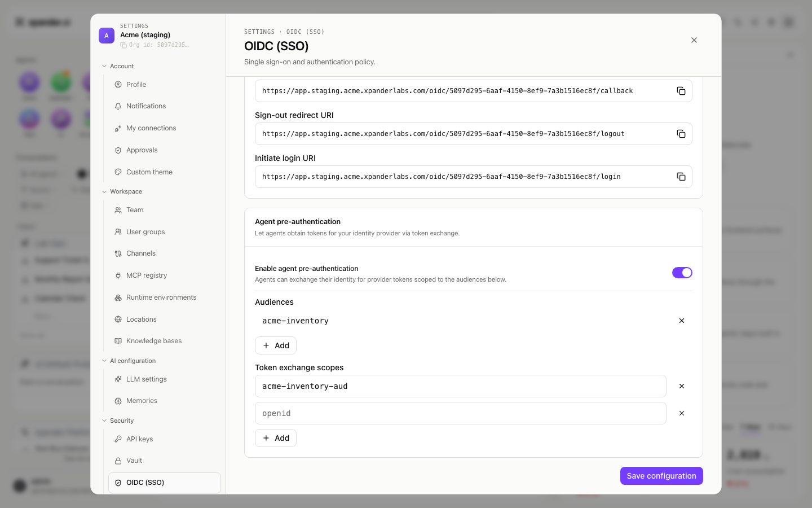The width and height of the screenshot is (812, 508).
Task: Click the login URI field
Action: (x=474, y=177)
